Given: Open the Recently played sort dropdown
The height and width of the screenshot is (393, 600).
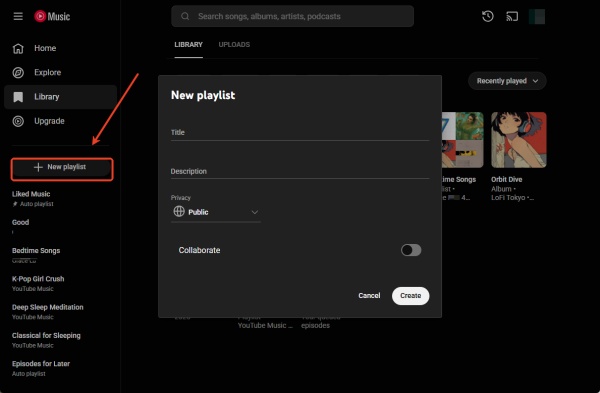Looking at the screenshot, I should tap(507, 81).
